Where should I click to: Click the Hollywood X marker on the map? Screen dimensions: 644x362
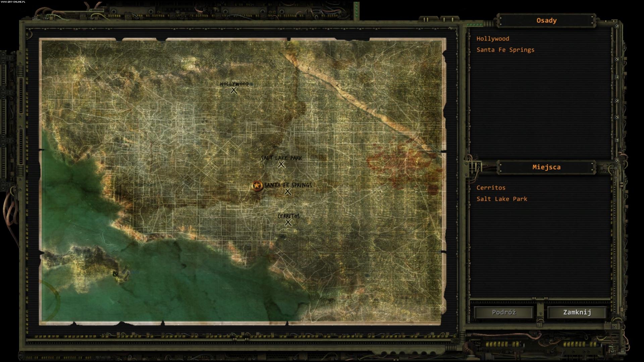tap(234, 90)
